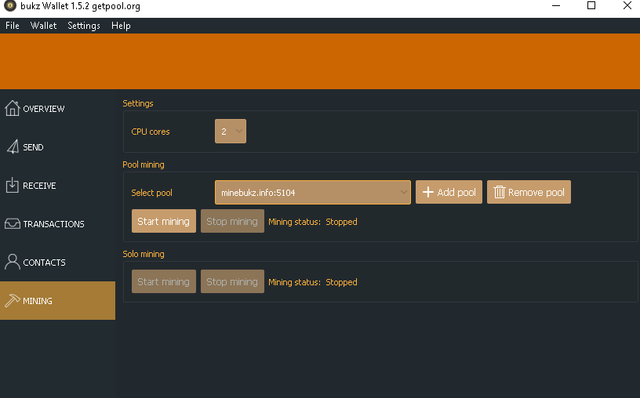
Task: Click the Pool mining status Stopped text
Action: click(341, 222)
